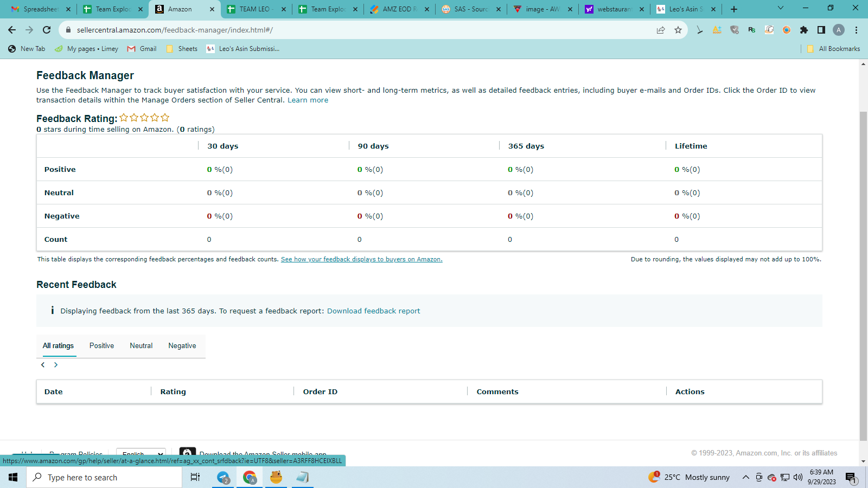Open the Windows Start menu
The image size is (868, 488).
click(x=13, y=477)
